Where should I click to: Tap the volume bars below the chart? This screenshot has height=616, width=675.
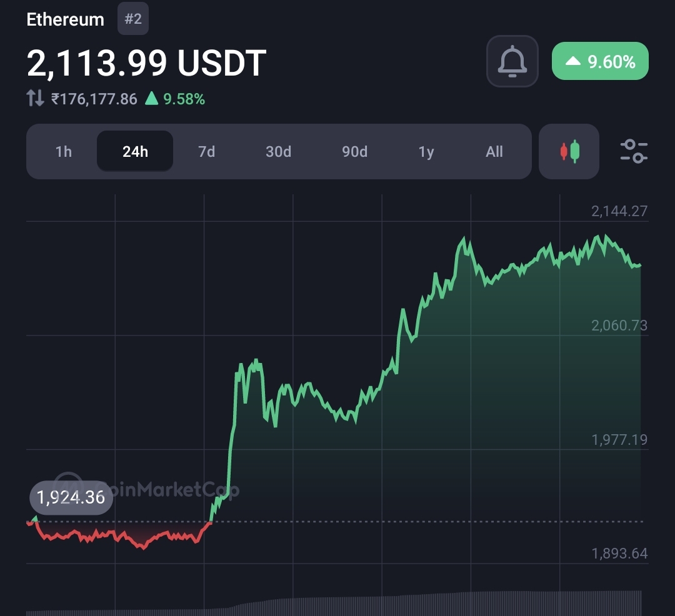(437, 603)
